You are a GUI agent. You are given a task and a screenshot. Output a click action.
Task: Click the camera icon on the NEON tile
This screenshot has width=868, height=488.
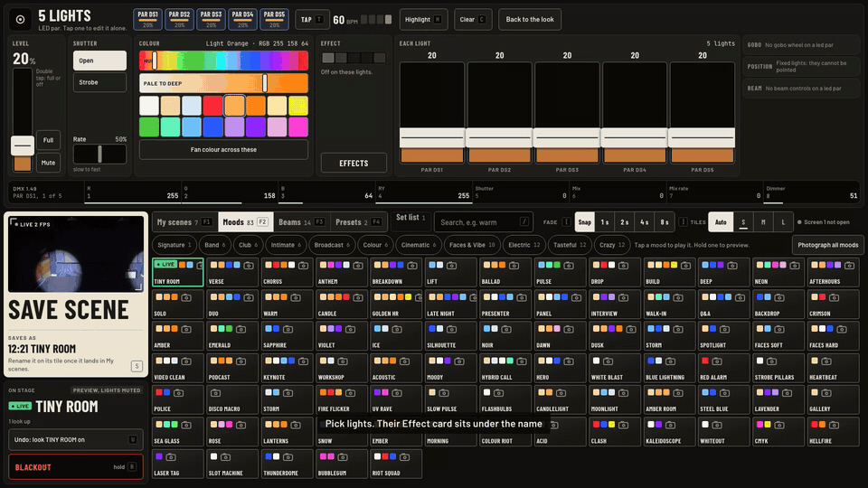pos(795,266)
